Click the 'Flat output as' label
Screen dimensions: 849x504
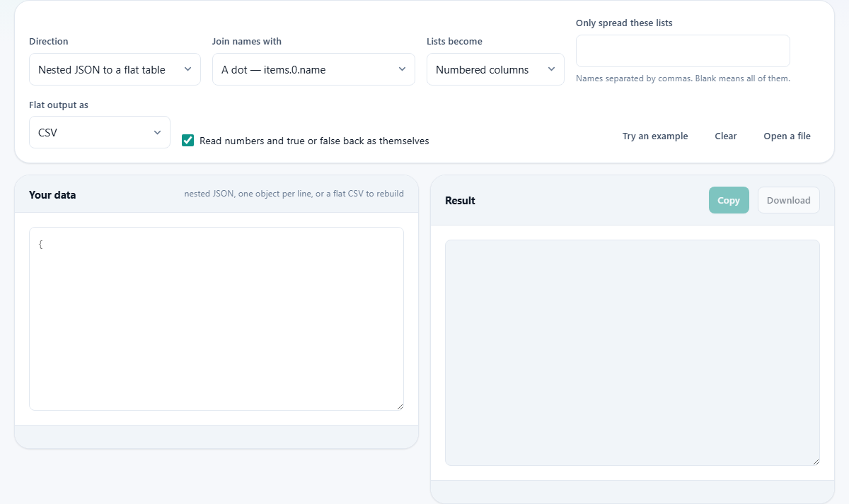(59, 105)
